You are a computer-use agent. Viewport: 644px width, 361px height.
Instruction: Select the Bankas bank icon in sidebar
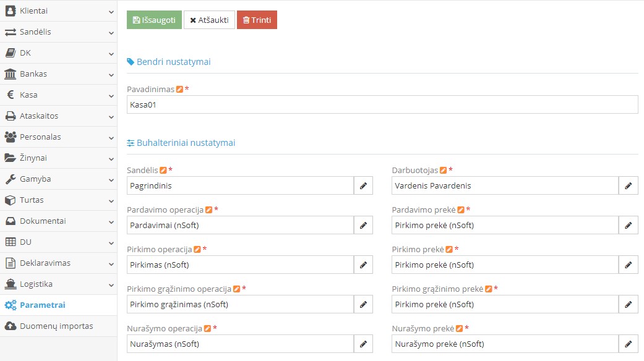point(11,74)
